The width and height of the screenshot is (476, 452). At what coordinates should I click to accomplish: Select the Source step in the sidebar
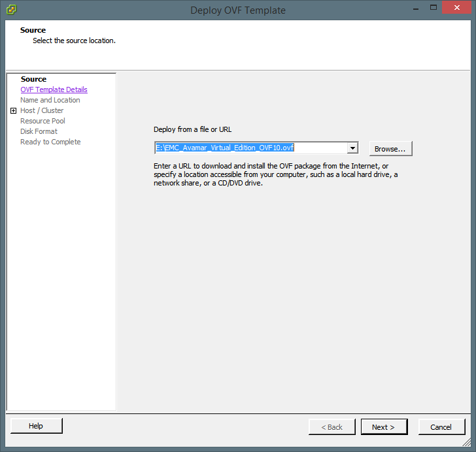pos(33,79)
